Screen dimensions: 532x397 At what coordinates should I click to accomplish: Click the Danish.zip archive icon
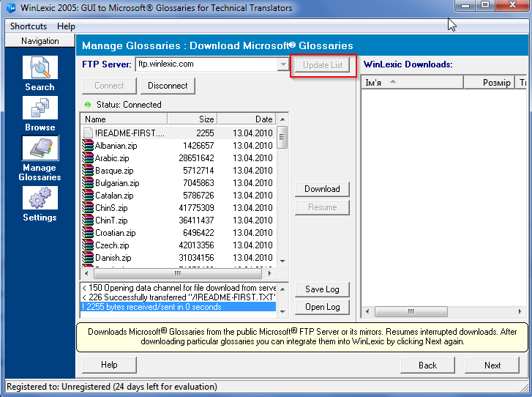coord(88,258)
